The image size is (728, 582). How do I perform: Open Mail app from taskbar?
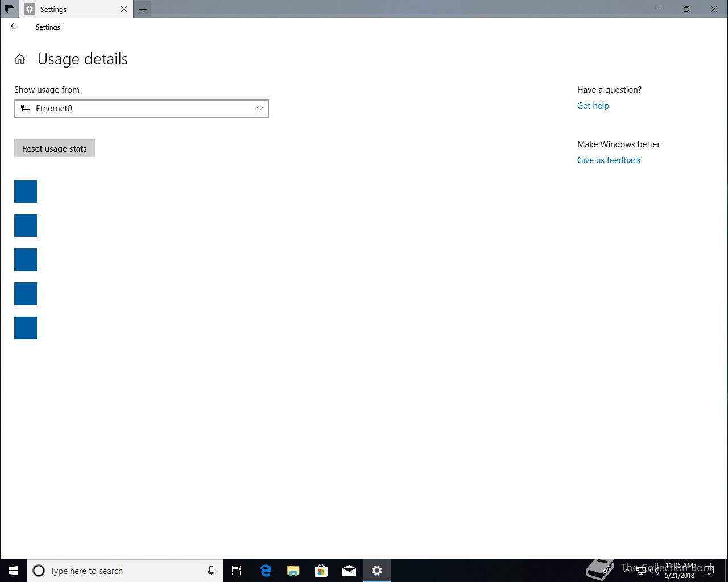pos(349,571)
